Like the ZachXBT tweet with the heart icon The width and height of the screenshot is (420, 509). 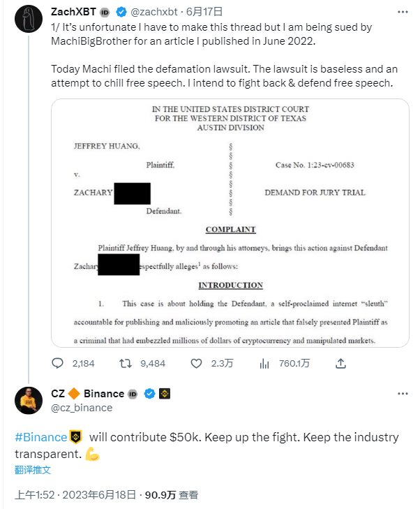[x=197, y=363]
